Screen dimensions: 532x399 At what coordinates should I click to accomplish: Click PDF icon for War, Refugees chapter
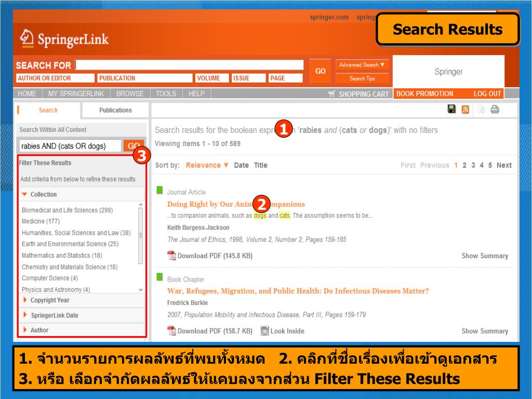pos(171,330)
